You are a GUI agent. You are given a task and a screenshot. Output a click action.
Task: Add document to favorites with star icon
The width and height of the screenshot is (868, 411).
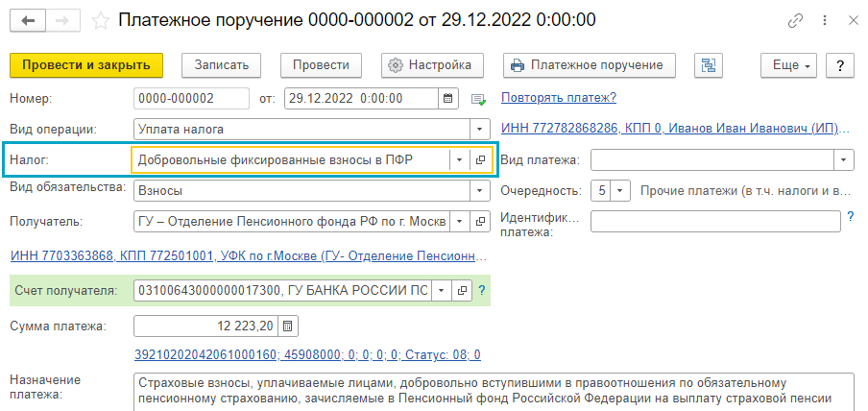tap(101, 21)
